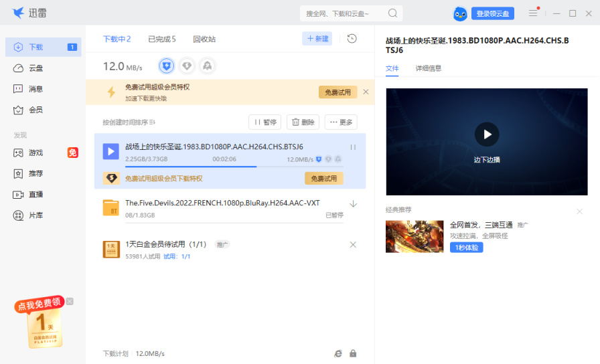Viewport: 600px width, 364px height.
Task: Close the 点我免费领 floating promo
Action: tap(70, 301)
